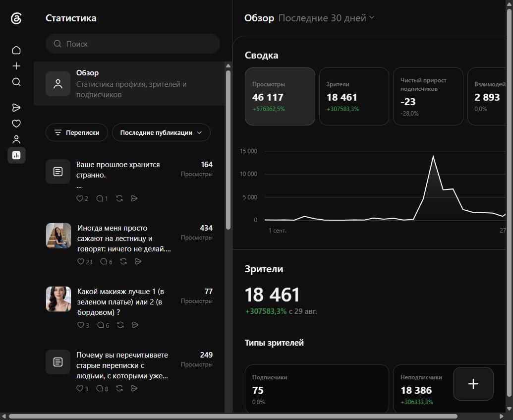Viewport: 513px width, 420px height.
Task: Open the 'Подписчики' viewer type card
Action: tap(317, 389)
